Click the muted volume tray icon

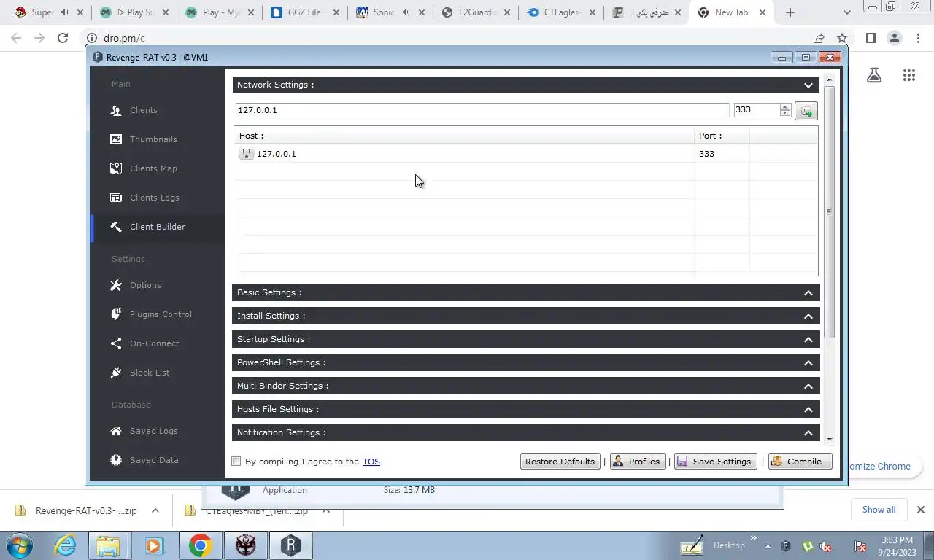pyautogui.click(x=825, y=546)
